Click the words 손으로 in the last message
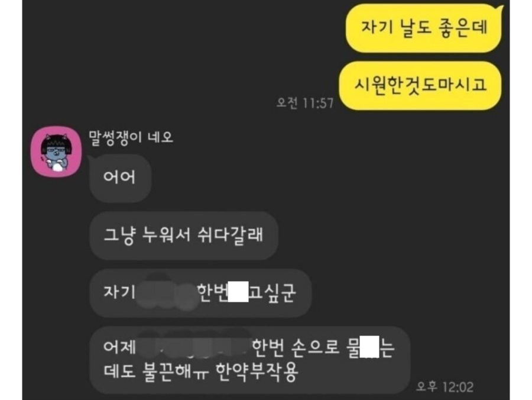The image size is (532, 400). pos(315,347)
